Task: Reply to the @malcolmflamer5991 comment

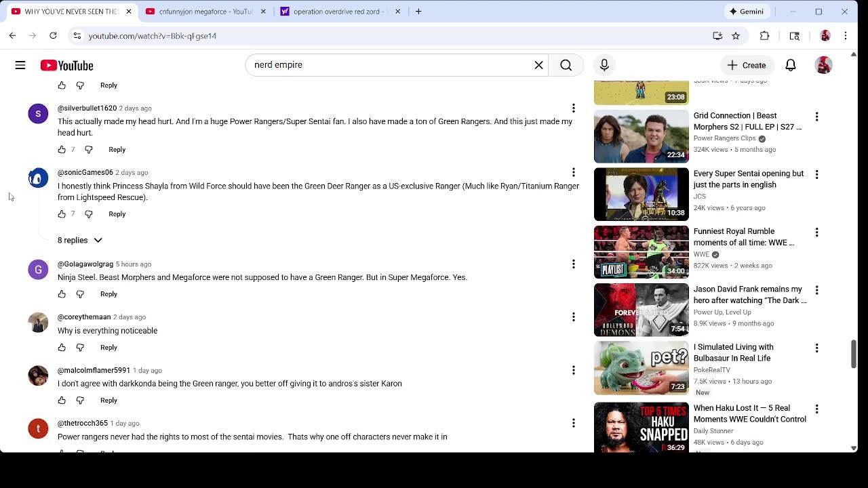Action: pos(108,400)
